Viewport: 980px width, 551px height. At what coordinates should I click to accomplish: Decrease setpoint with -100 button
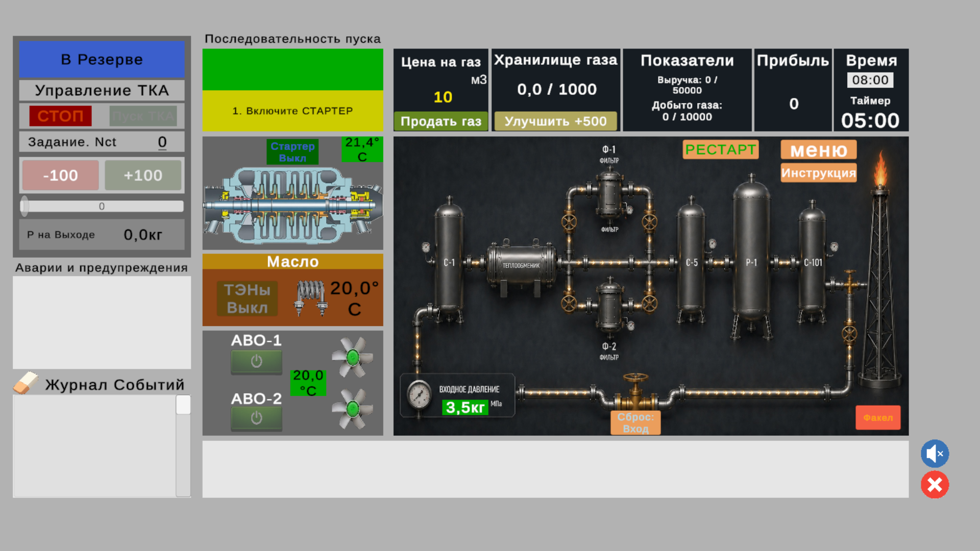pyautogui.click(x=61, y=176)
